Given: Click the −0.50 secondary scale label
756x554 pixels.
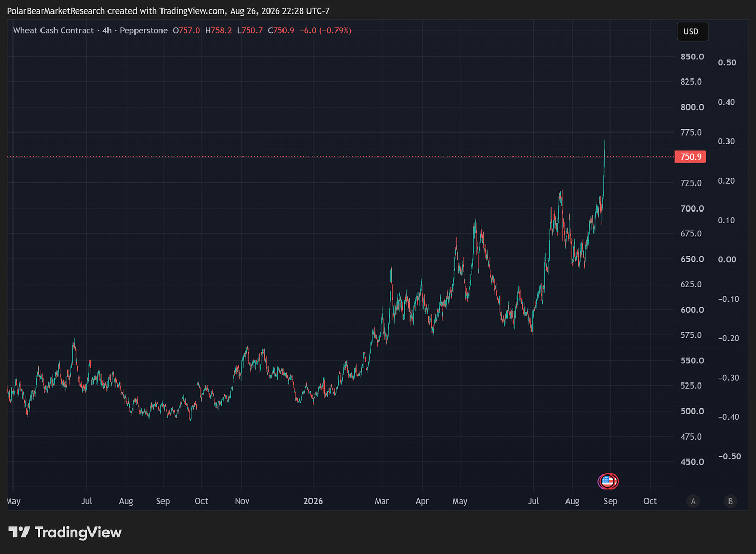Looking at the screenshot, I should tap(729, 456).
